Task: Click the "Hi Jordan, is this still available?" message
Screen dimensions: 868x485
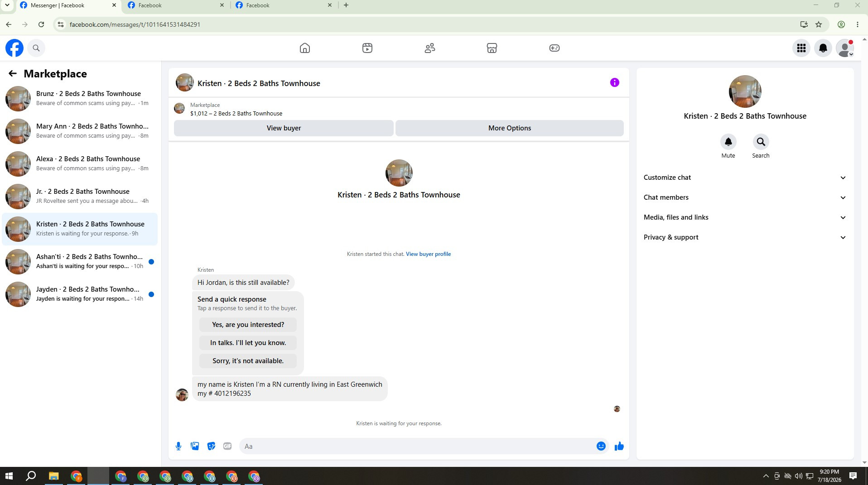Action: tap(243, 283)
